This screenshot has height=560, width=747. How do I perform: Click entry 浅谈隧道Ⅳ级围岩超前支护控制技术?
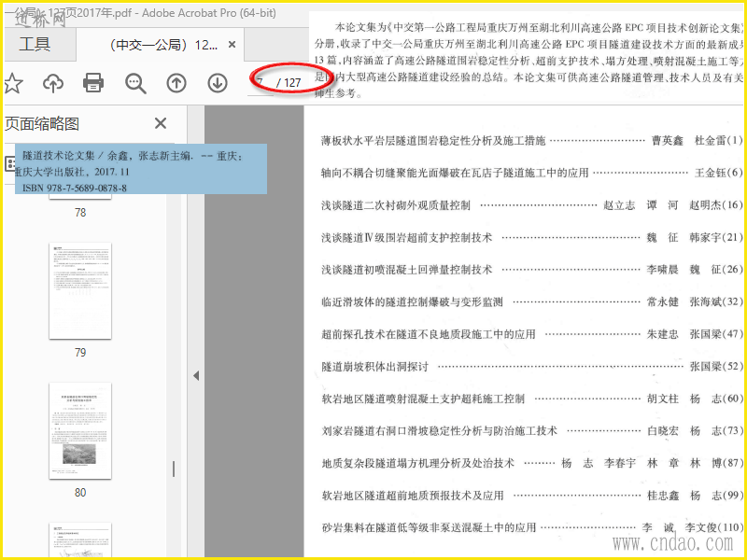pyautogui.click(x=406, y=238)
